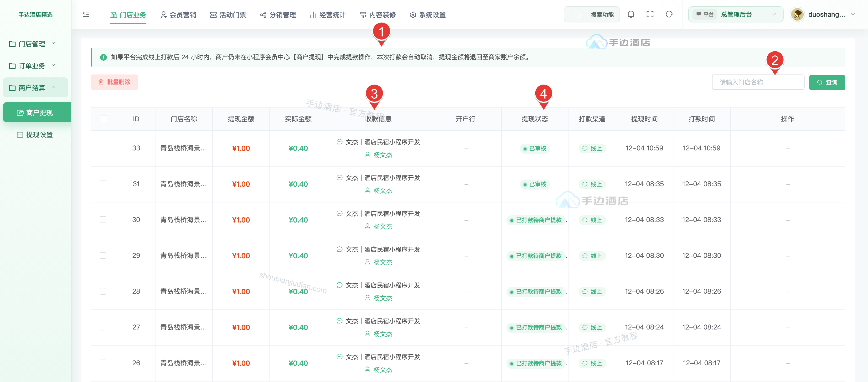
Task: Check the row with ID 26
Action: (x=103, y=363)
